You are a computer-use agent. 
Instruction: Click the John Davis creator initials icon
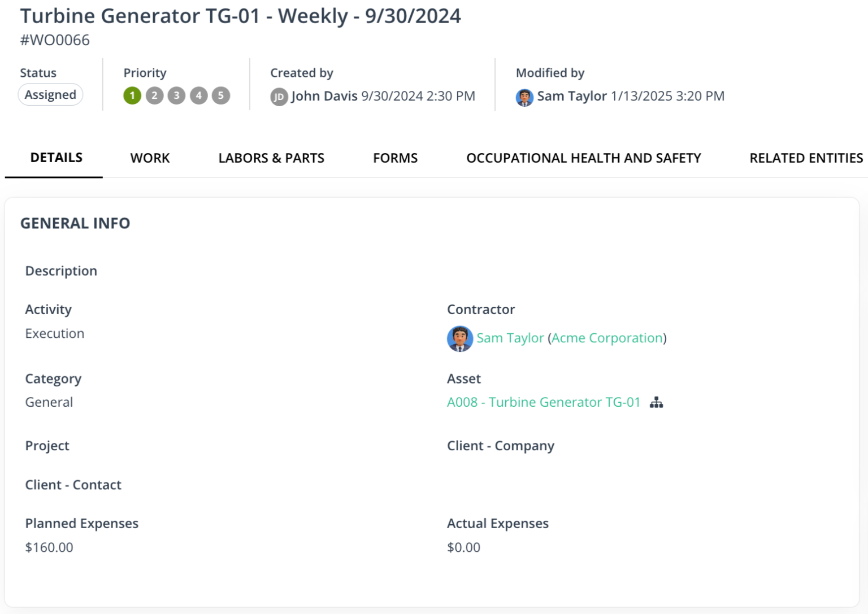pyautogui.click(x=278, y=96)
